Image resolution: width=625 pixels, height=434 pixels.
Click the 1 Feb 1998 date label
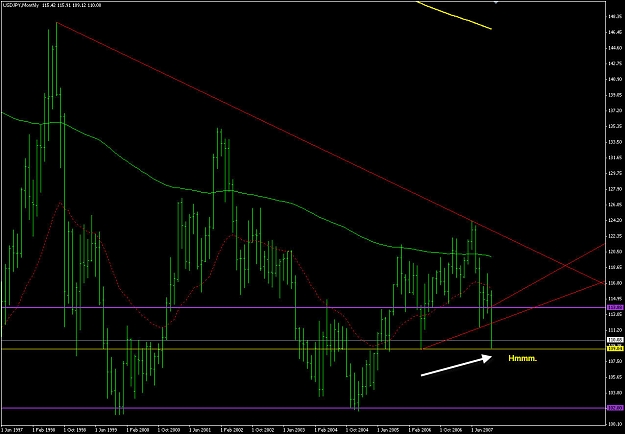pyautogui.click(x=43, y=431)
